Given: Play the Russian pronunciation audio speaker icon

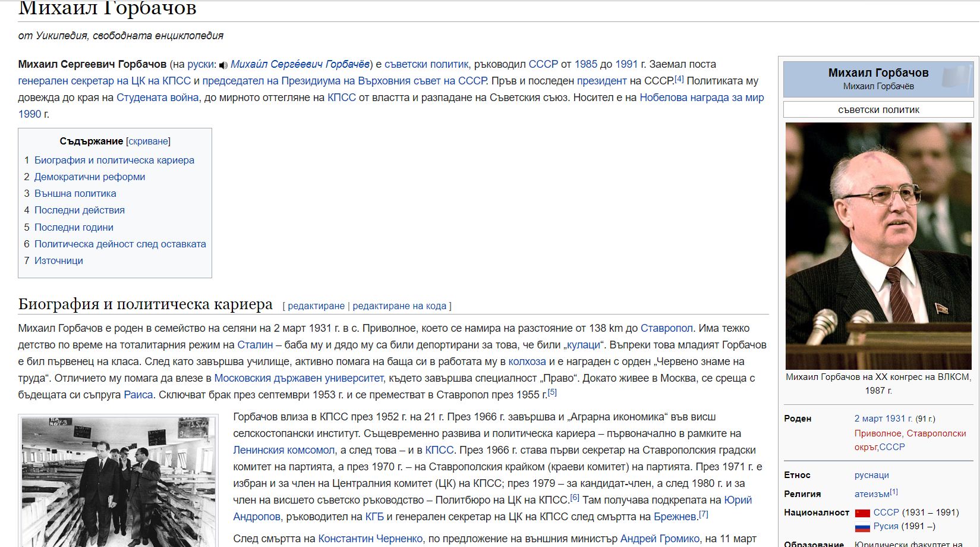Looking at the screenshot, I should (x=223, y=65).
